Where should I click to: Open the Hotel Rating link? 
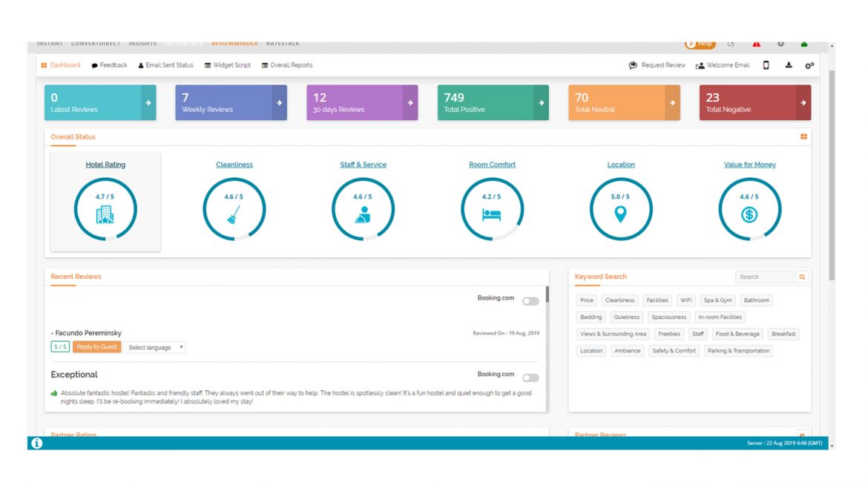click(x=105, y=164)
